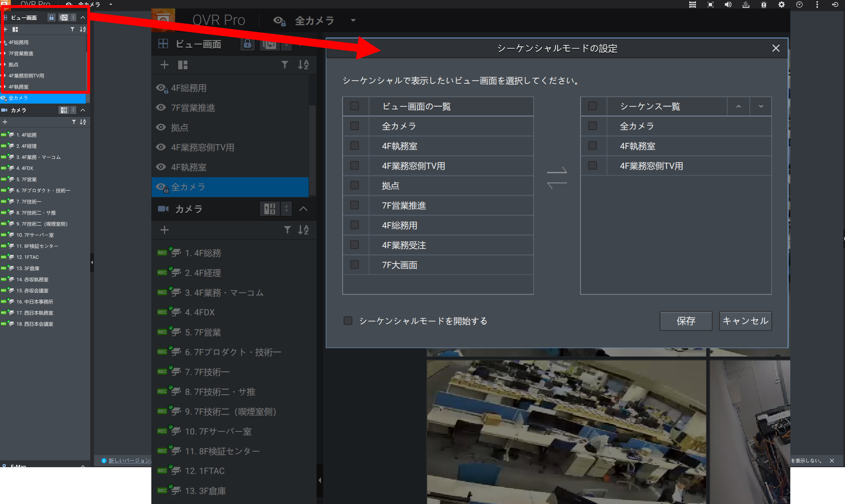
Task: Select the 7F営業推進 view
Action: click(x=193, y=108)
